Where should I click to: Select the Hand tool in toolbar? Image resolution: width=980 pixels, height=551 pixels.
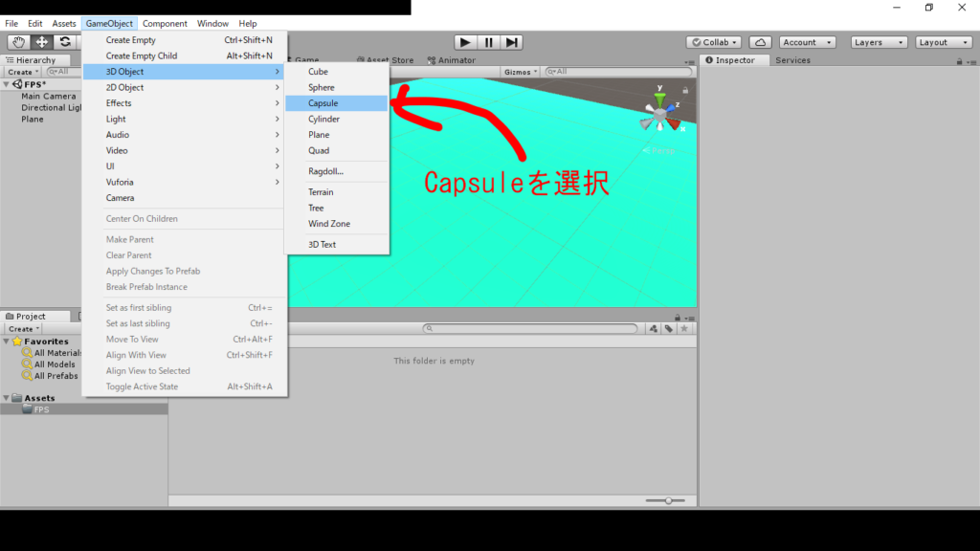click(18, 42)
